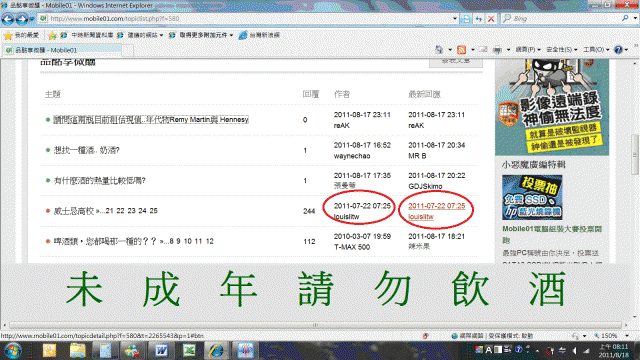Open the 安全性(S) Safety menu

pyautogui.click(x=562, y=50)
